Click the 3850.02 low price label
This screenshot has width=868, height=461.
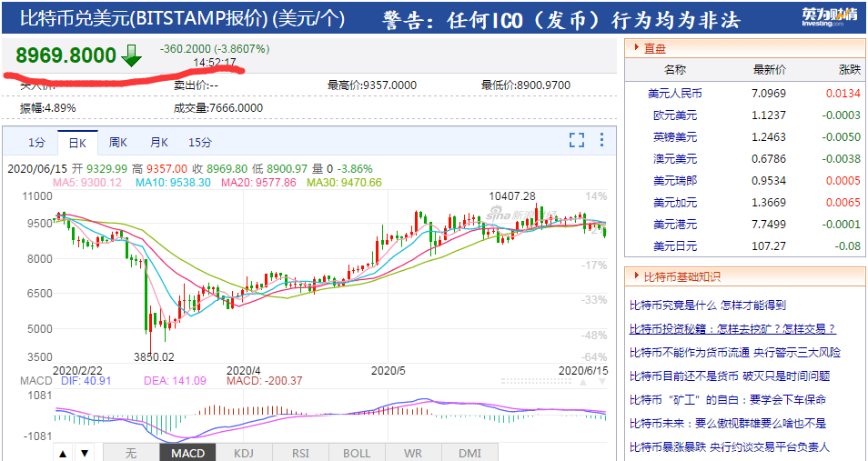[154, 357]
